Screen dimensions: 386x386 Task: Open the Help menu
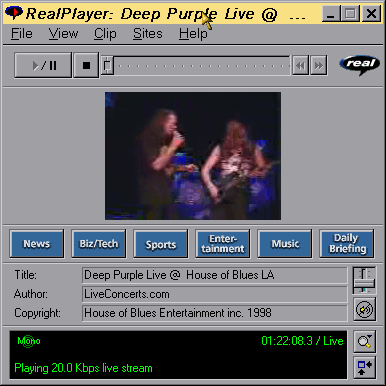193,34
